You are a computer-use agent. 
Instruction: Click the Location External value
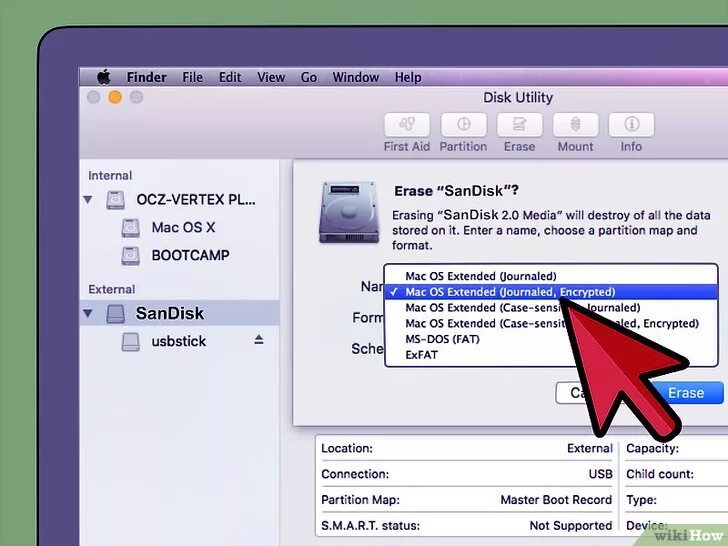click(x=590, y=448)
